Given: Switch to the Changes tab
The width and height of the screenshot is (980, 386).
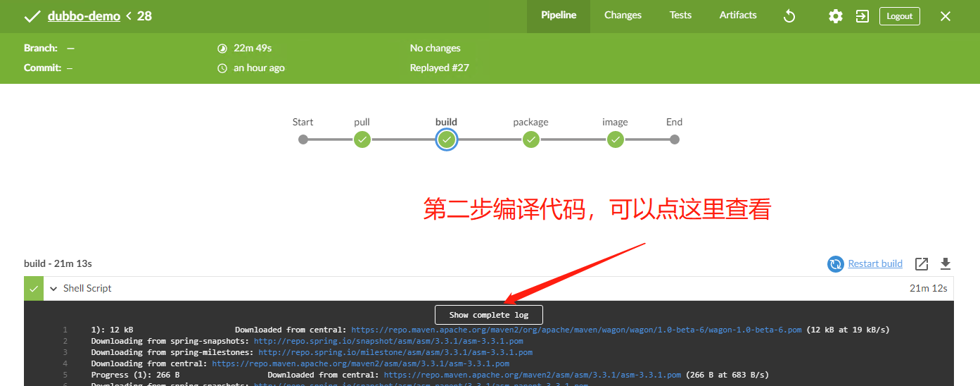Looking at the screenshot, I should (x=623, y=15).
